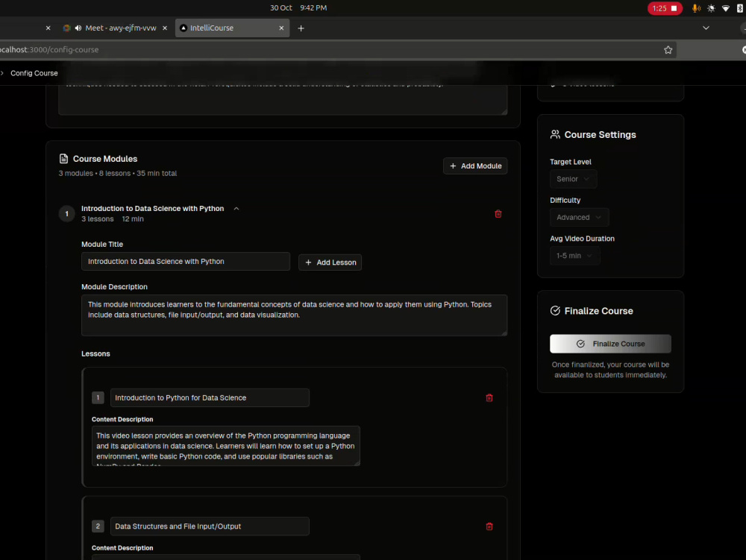Open the Wi-Fi network indicator
Screen dimensions: 746x560
click(726, 8)
